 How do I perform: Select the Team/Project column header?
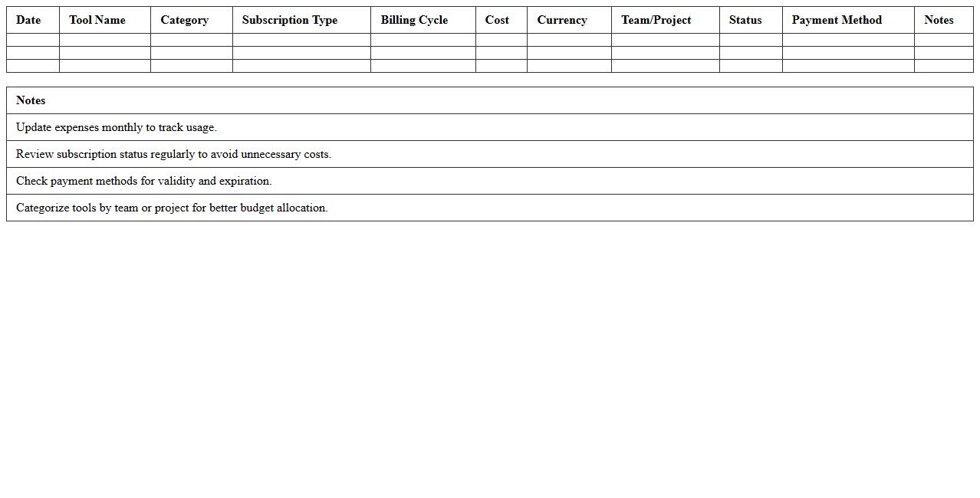tap(656, 20)
